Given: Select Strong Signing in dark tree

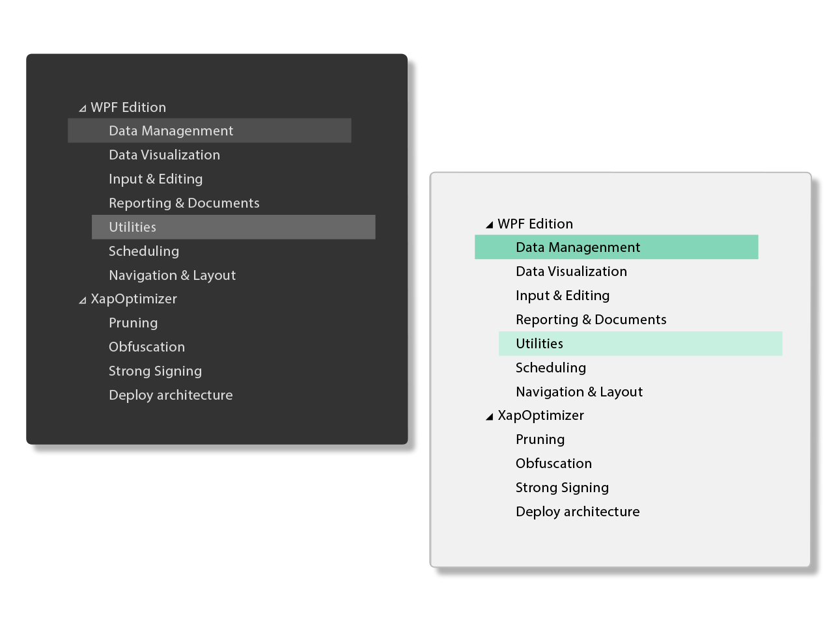Looking at the screenshot, I should (x=156, y=371).
